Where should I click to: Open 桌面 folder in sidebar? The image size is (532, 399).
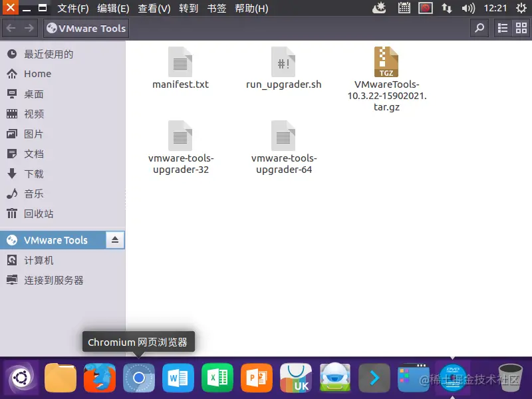63,94
